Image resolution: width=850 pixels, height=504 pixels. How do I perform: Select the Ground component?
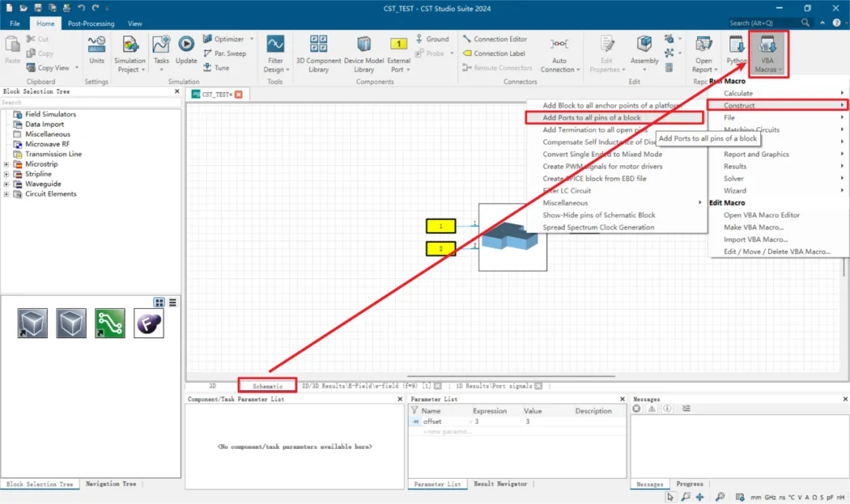(432, 39)
